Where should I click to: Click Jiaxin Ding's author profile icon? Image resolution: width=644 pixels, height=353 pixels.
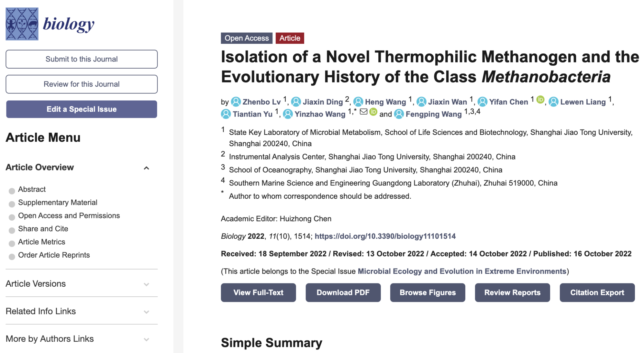(296, 102)
